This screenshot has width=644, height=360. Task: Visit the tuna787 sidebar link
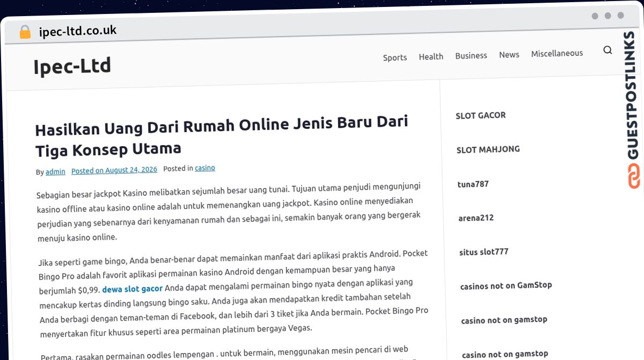pos(473,184)
